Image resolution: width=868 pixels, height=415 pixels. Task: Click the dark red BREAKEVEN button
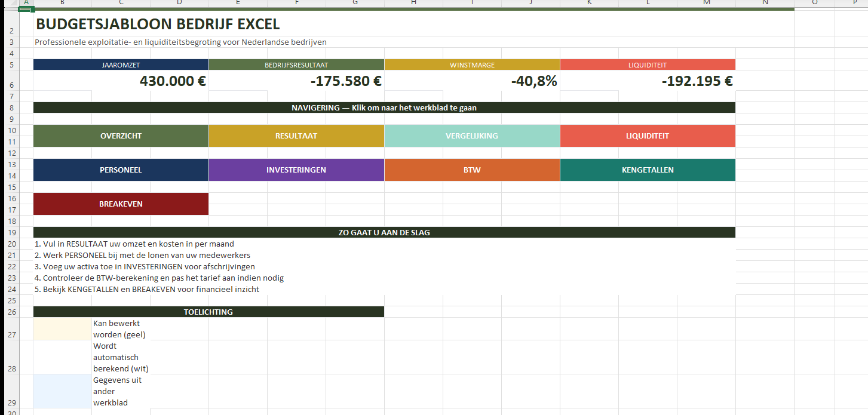pyautogui.click(x=121, y=204)
